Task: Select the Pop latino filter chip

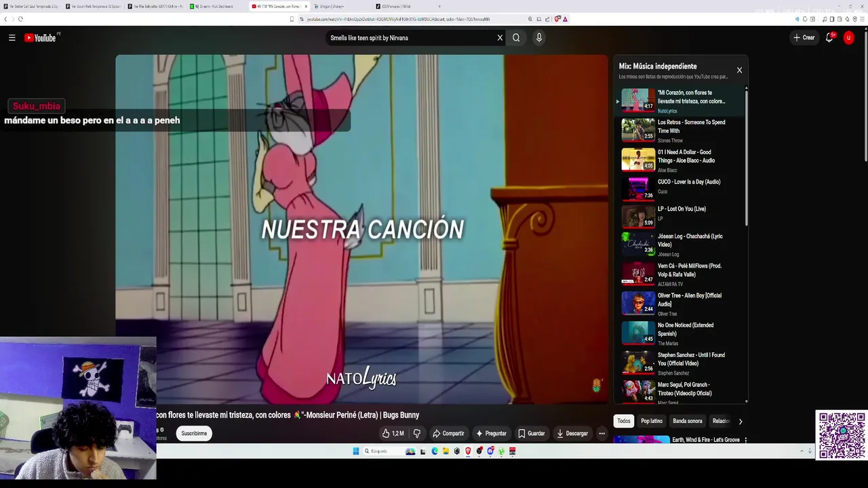Action: tap(652, 421)
